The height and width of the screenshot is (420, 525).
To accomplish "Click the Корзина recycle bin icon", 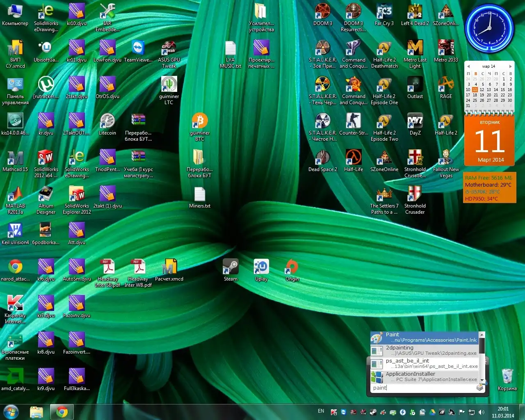I will [x=507, y=377].
